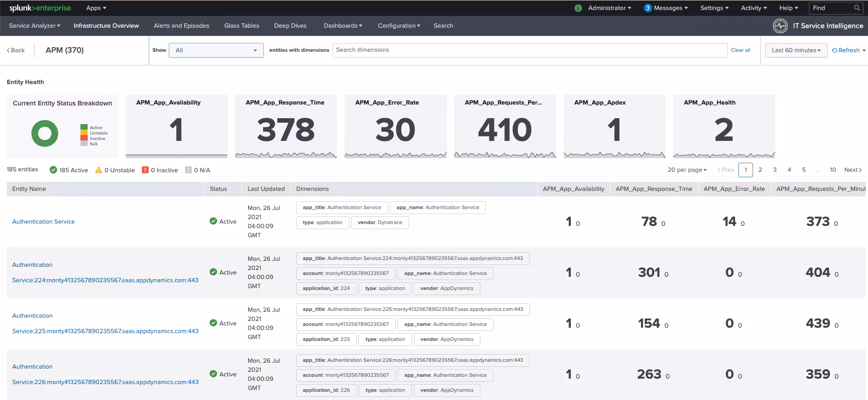The width and height of the screenshot is (868, 400).
Task: Click the blue messages count badge
Action: click(648, 8)
